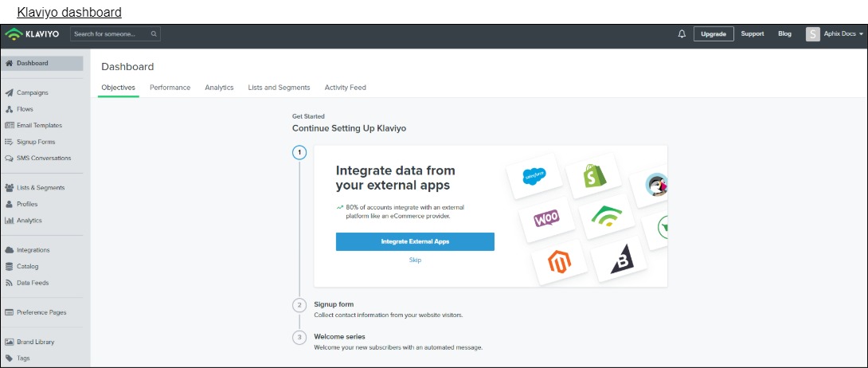The image size is (868, 368).
Task: Open Campaigns via paper plane icon
Action: pyautogui.click(x=10, y=92)
